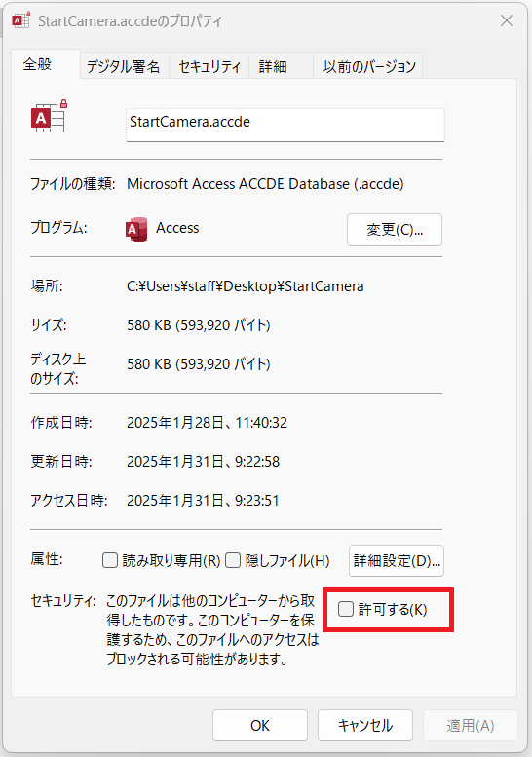Click the ディスク上のサイズ value 580 KB
This screenshot has width=532, height=757.
click(199, 364)
